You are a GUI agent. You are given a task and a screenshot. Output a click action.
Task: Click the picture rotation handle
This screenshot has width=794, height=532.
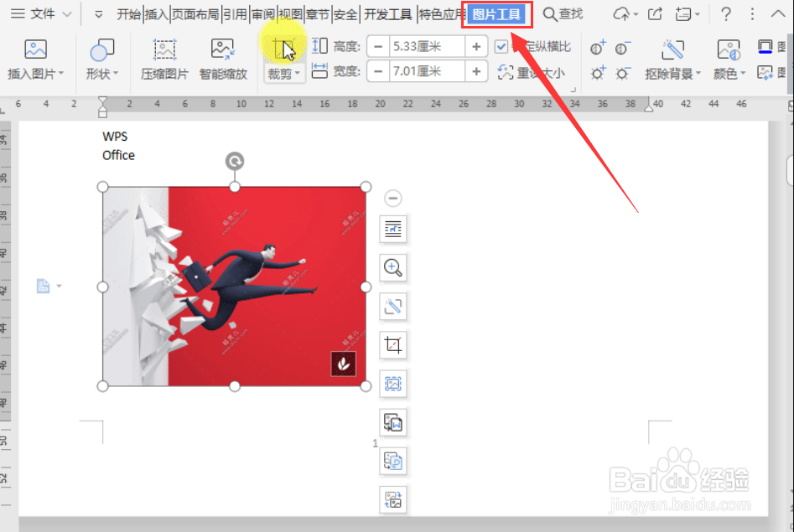point(235,162)
